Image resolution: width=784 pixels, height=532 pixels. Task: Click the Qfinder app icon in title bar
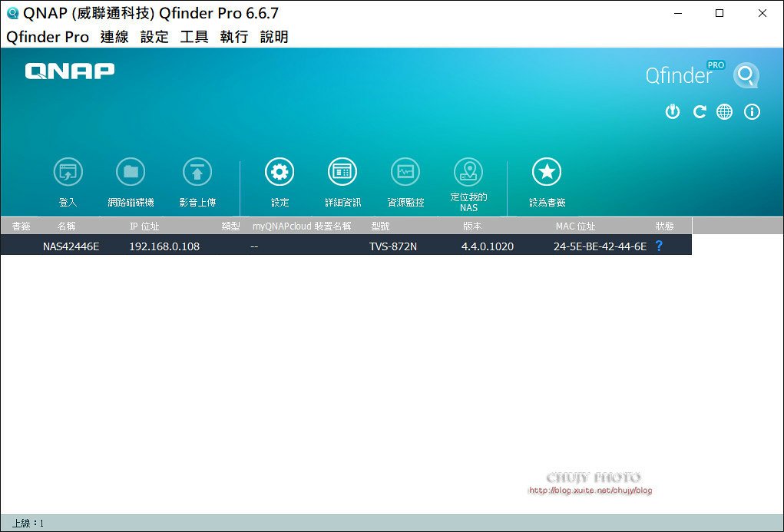[12, 13]
